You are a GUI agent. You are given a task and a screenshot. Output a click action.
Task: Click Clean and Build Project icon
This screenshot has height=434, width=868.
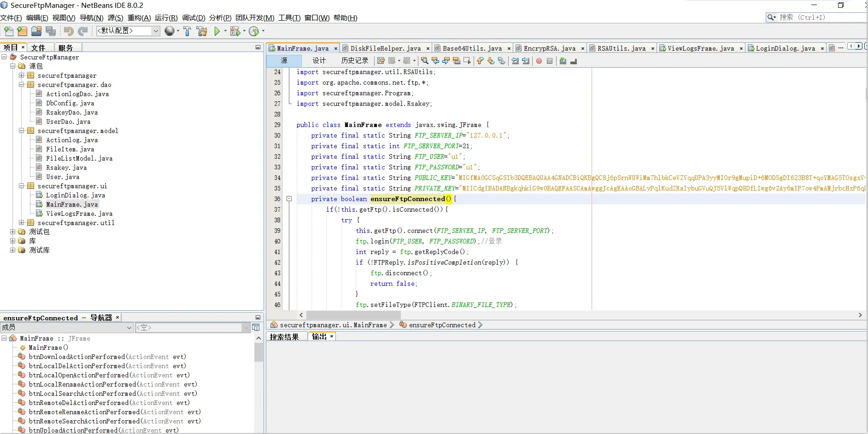[x=201, y=31]
